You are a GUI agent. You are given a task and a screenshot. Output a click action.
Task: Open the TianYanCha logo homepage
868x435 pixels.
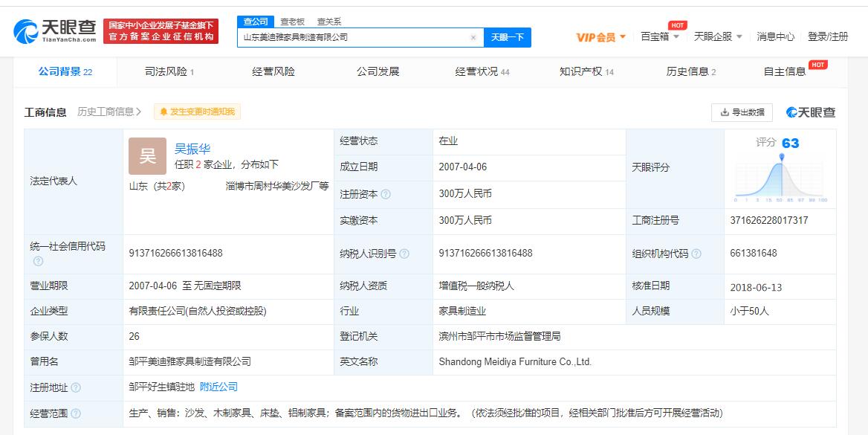click(x=54, y=31)
